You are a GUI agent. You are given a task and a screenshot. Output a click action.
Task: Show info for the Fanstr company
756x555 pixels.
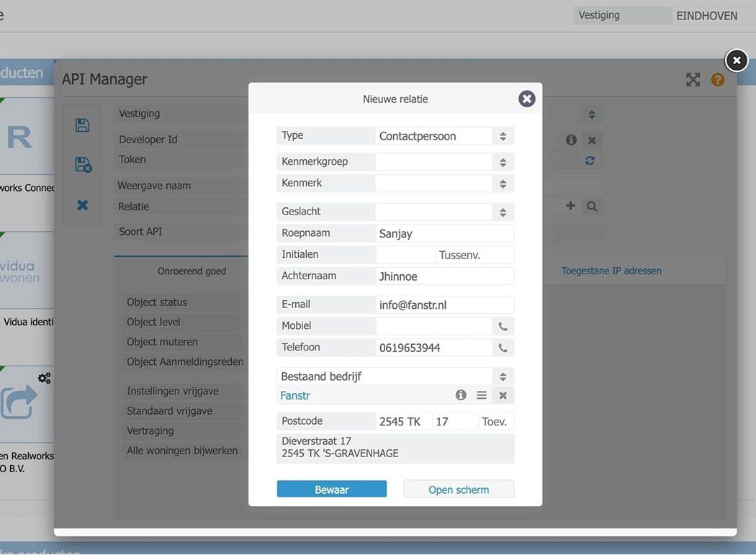point(461,395)
